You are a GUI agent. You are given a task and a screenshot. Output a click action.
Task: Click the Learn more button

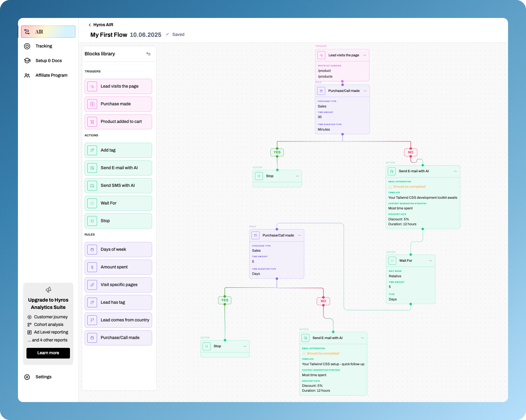click(48, 353)
